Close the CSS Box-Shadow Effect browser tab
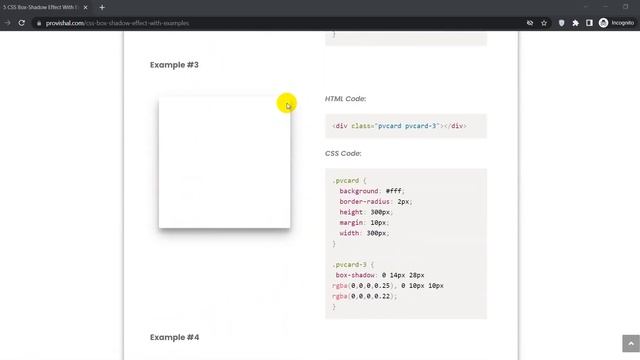 (x=85, y=7)
